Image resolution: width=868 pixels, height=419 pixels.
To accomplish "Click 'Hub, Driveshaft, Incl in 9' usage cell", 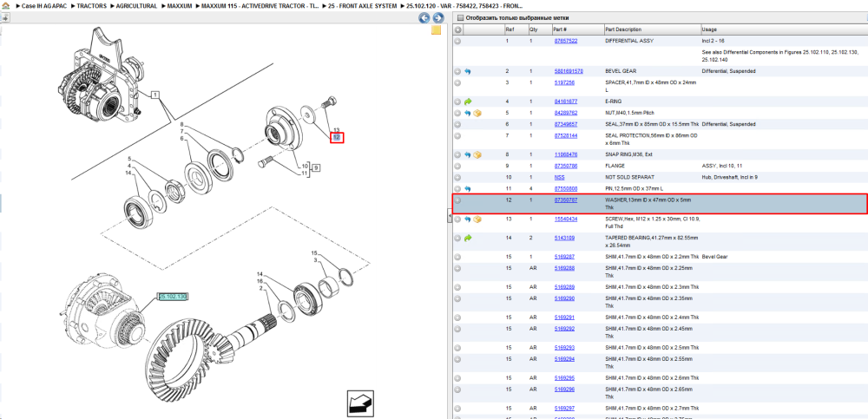I will (x=729, y=178).
